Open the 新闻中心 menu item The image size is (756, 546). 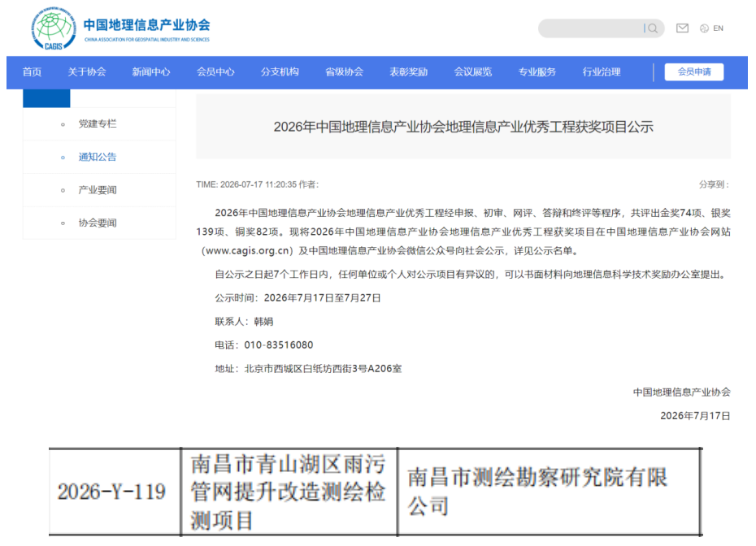(x=151, y=71)
